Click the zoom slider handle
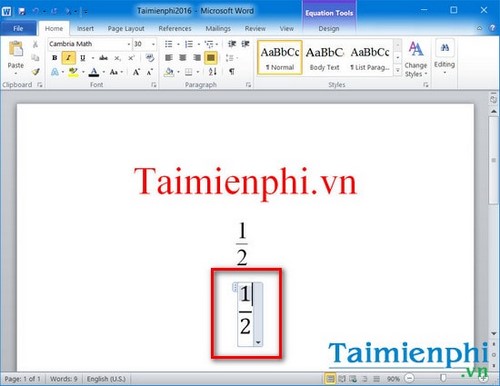 443,378
